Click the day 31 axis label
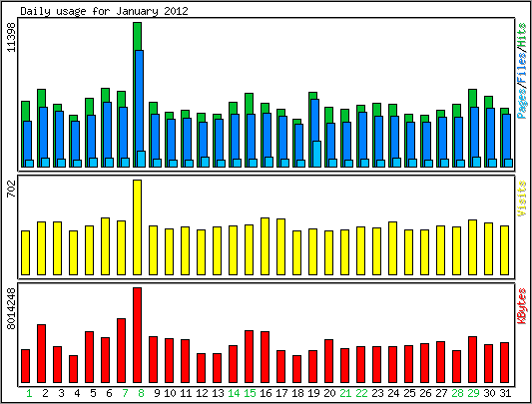The width and height of the screenshot is (532, 404). pos(505,393)
